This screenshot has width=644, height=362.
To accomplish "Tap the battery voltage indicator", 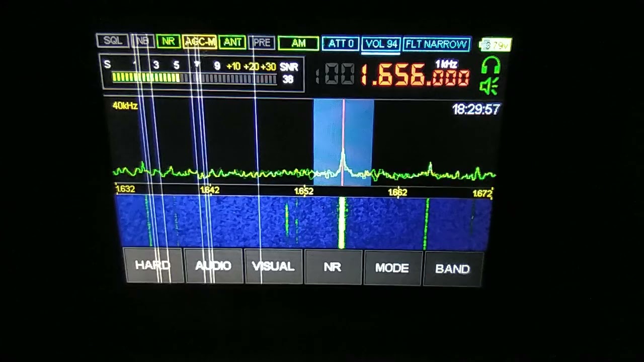I will [x=496, y=45].
